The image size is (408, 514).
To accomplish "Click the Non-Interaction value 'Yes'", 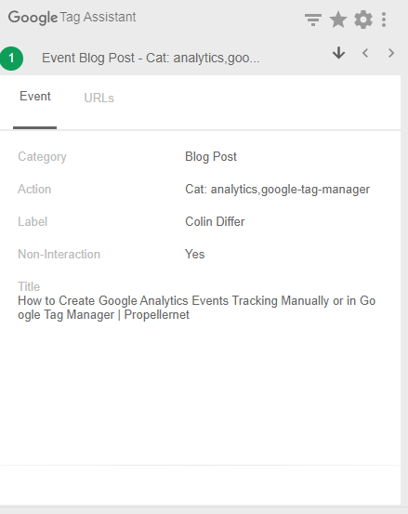I will click(x=195, y=254).
